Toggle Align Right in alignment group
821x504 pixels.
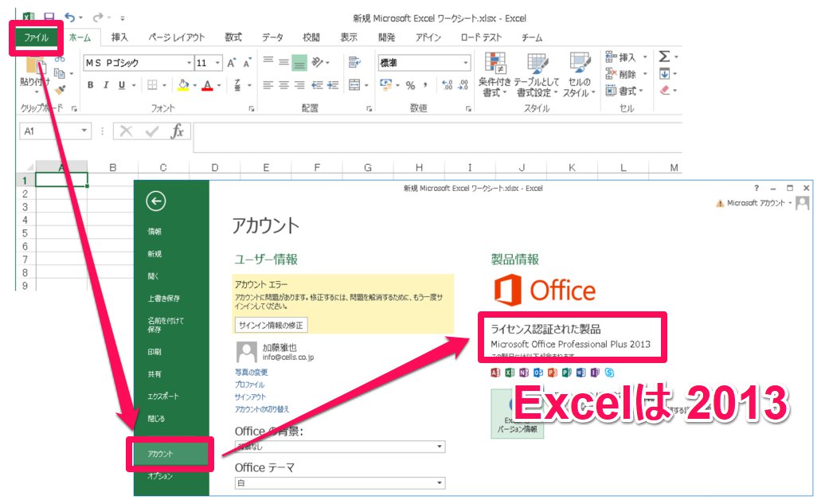point(299,84)
